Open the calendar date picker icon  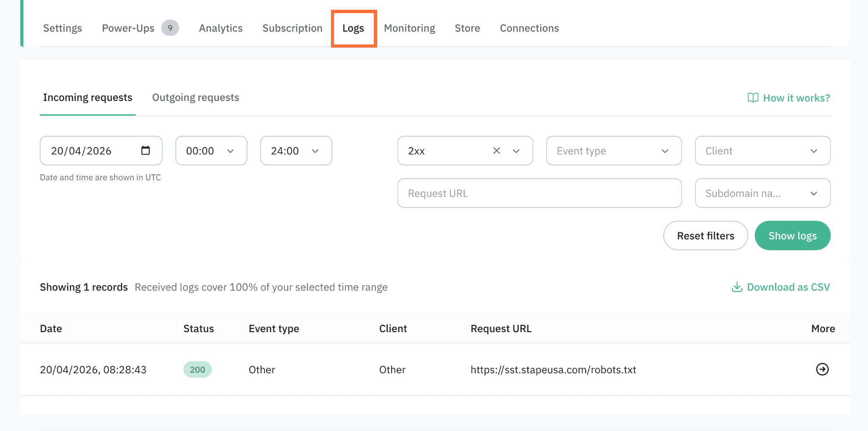point(145,151)
